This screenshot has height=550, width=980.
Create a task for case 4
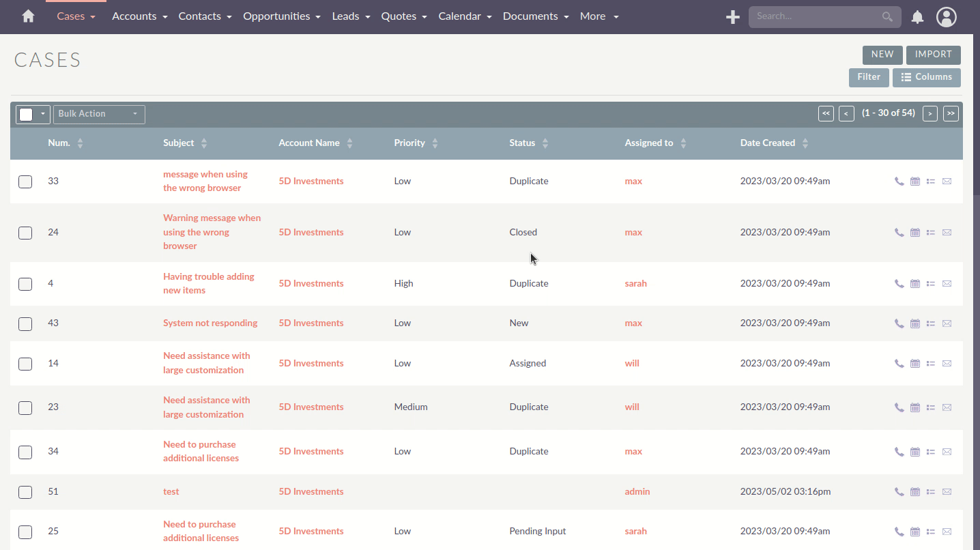[x=930, y=283]
